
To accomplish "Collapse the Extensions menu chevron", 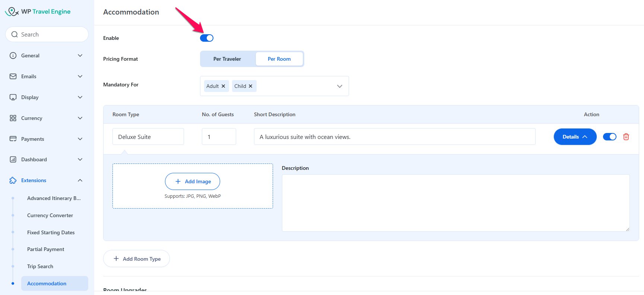I will [80, 180].
